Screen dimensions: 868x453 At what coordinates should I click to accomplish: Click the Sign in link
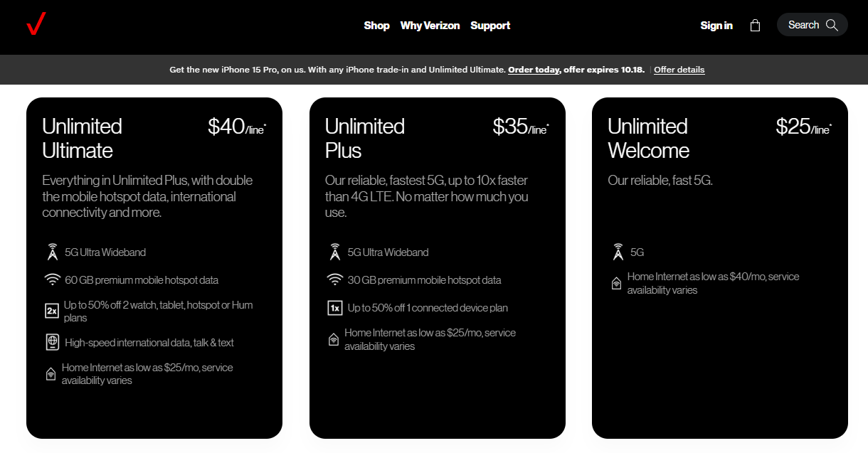[716, 25]
